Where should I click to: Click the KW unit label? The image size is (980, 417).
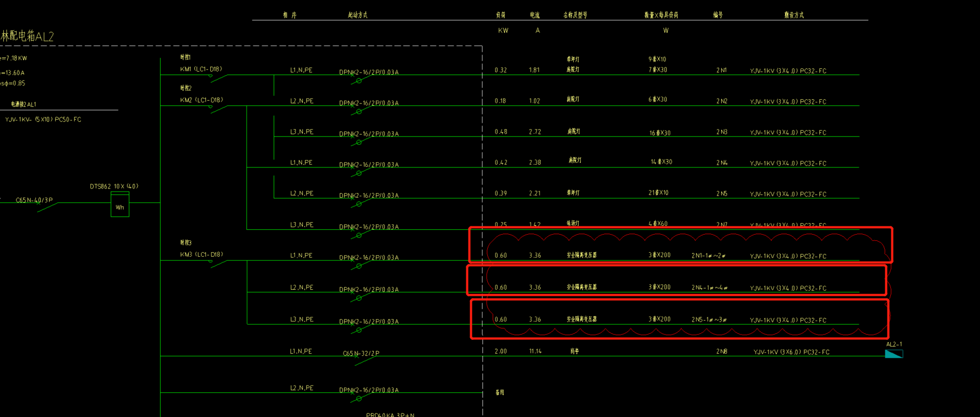pos(503,30)
